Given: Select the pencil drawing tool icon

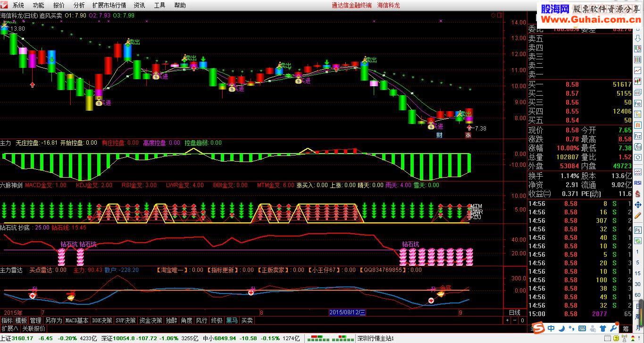Looking at the screenshot, I should tap(638, 215).
